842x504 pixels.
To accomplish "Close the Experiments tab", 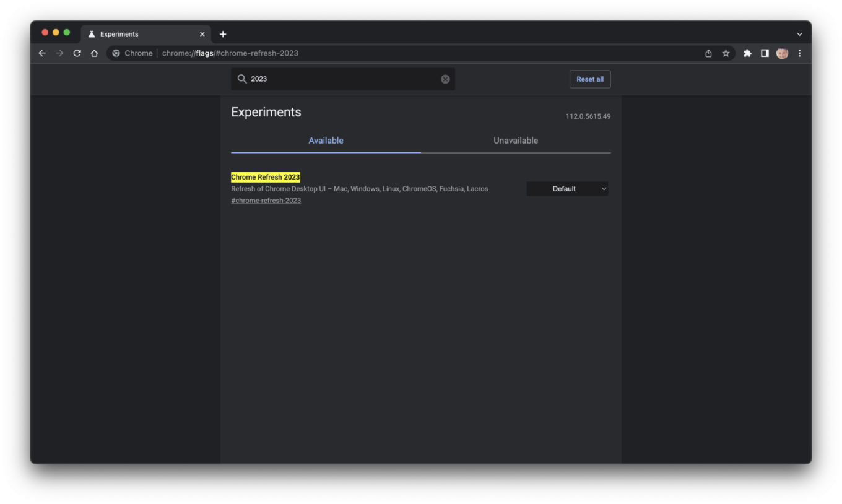I will (x=202, y=34).
